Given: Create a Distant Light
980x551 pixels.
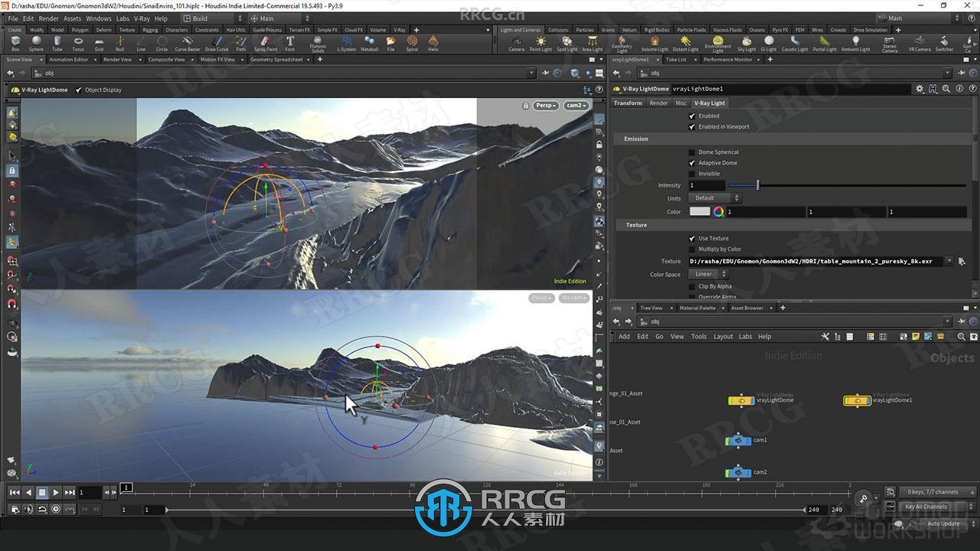Looking at the screenshot, I should (685, 44).
